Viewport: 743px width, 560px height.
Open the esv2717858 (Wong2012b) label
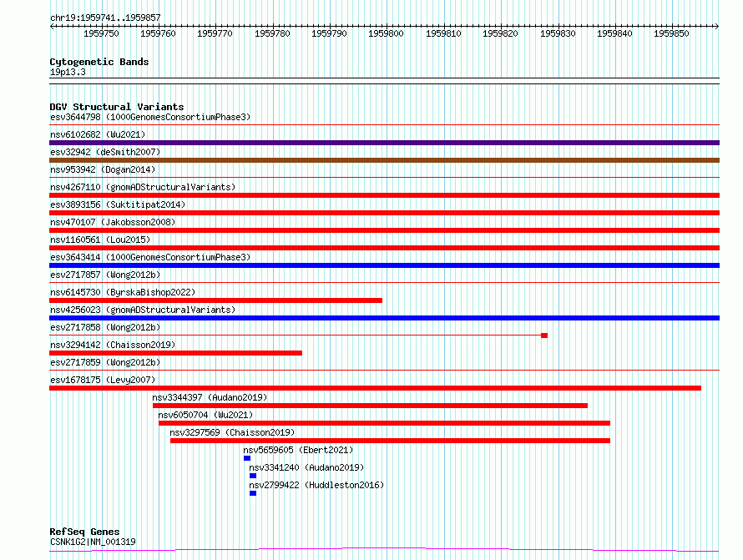coord(105,327)
